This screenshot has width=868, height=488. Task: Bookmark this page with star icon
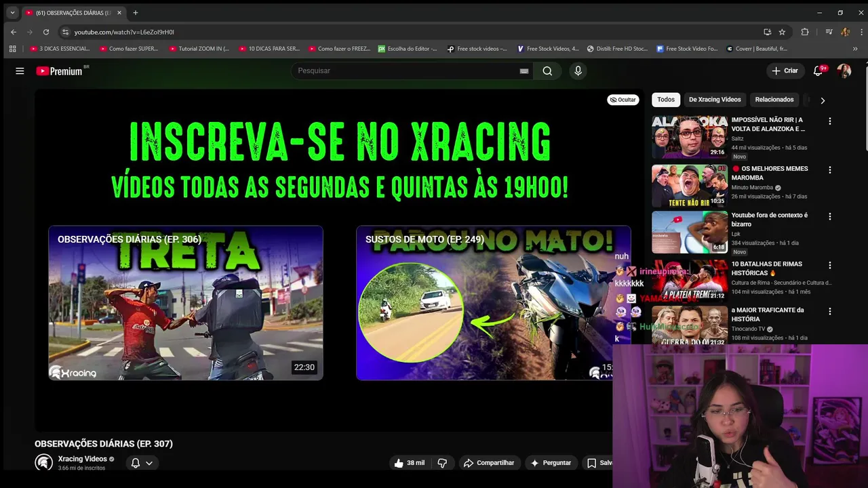[x=782, y=32]
